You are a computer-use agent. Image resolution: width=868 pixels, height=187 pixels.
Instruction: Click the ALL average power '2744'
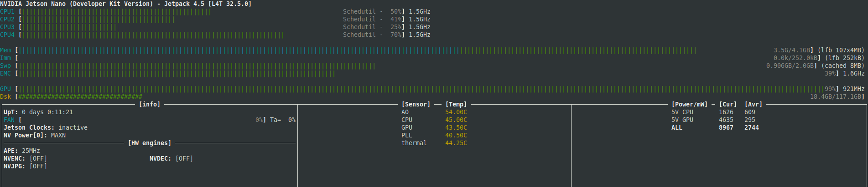pyautogui.click(x=752, y=128)
